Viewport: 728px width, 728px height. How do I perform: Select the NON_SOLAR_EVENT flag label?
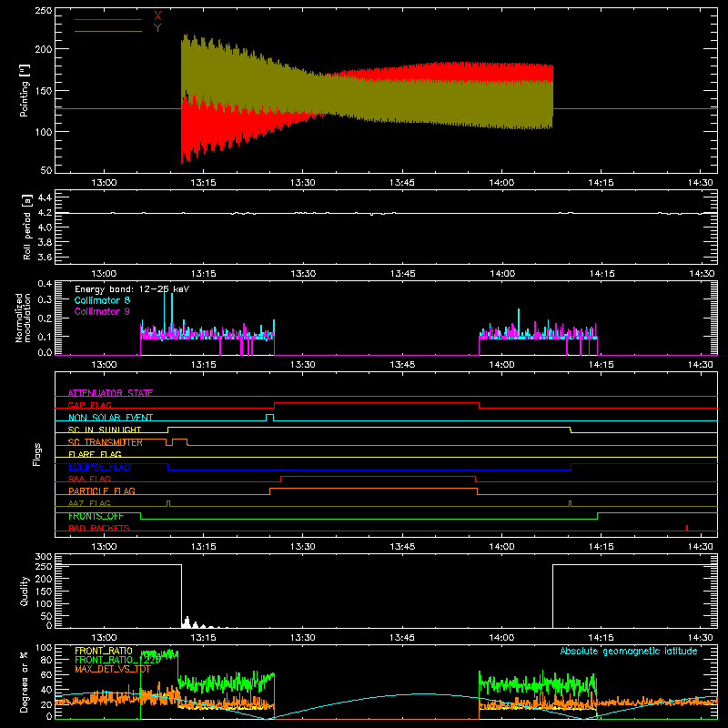pos(110,418)
